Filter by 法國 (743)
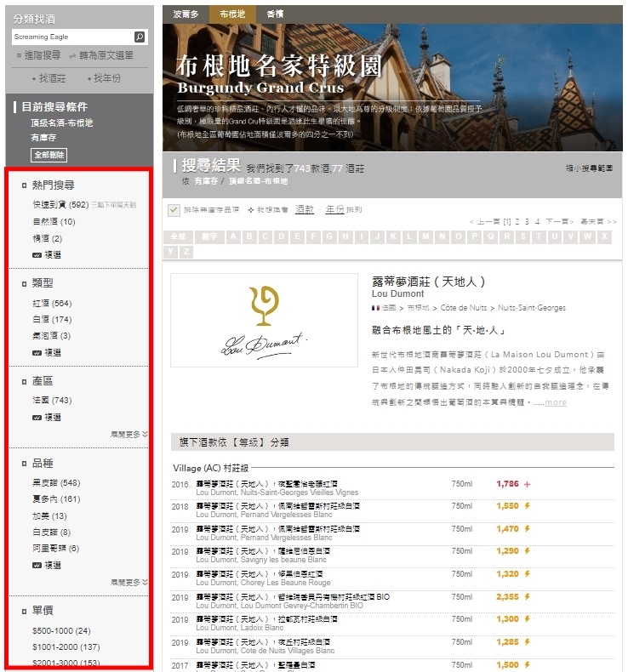This screenshot has width=628, height=672. 52,401
